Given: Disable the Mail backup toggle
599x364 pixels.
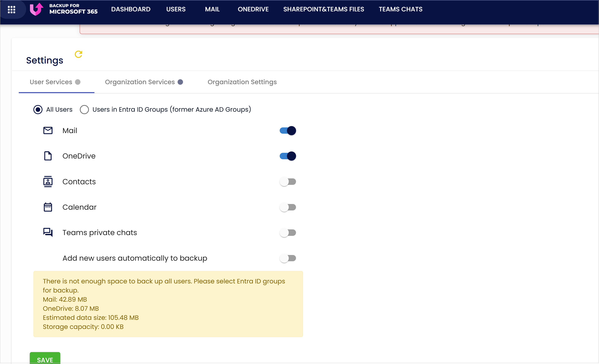Looking at the screenshot, I should pyautogui.click(x=288, y=130).
